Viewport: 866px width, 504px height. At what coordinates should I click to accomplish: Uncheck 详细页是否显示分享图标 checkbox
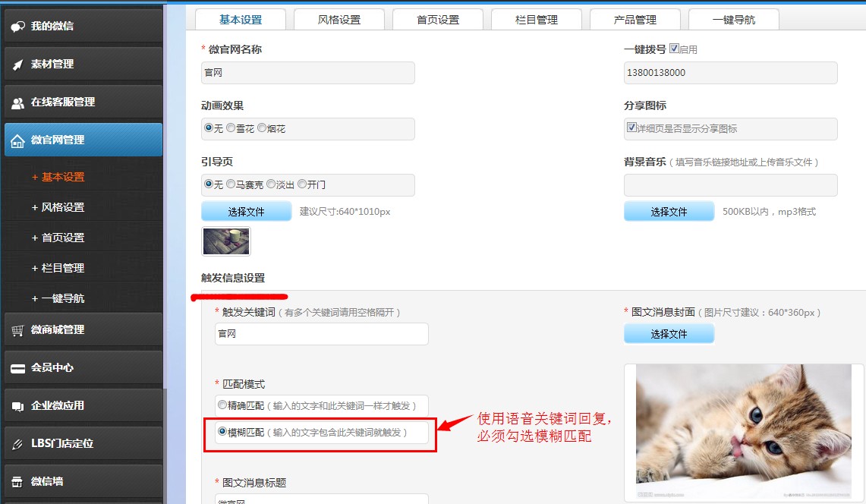tap(631, 127)
